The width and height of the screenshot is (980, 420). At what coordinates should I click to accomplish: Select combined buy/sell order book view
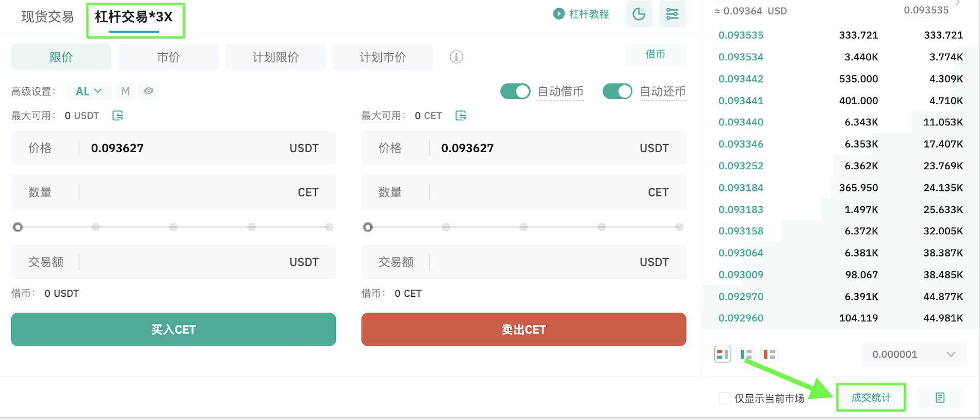pos(723,354)
